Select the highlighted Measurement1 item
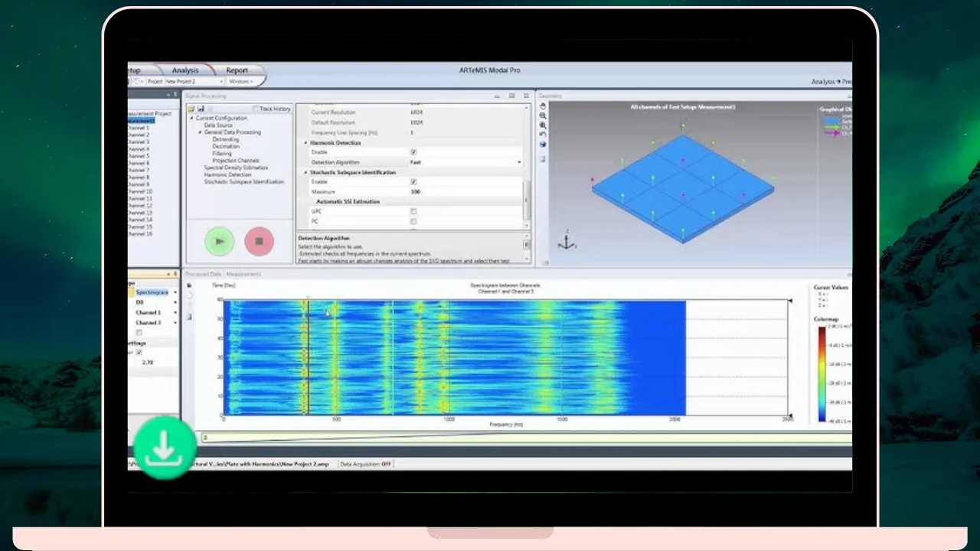The width and height of the screenshot is (980, 551). [141, 121]
